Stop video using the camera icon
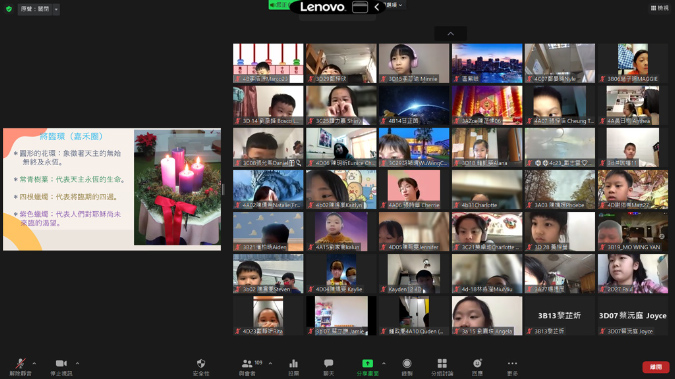 61,363
